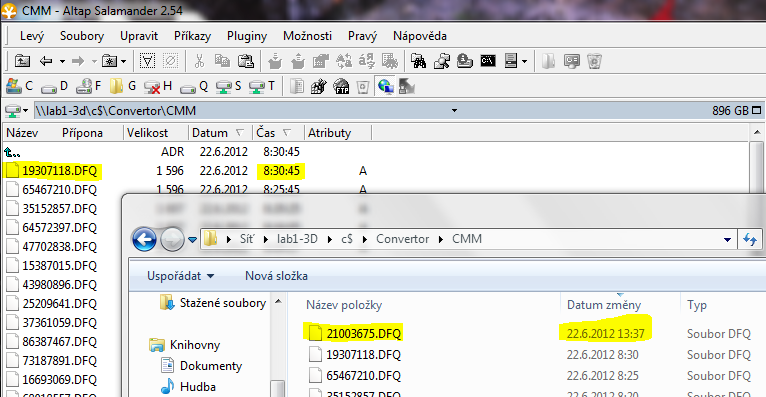The width and height of the screenshot is (766, 397).
Task: Click the Network globe icon
Action: [x=385, y=87]
